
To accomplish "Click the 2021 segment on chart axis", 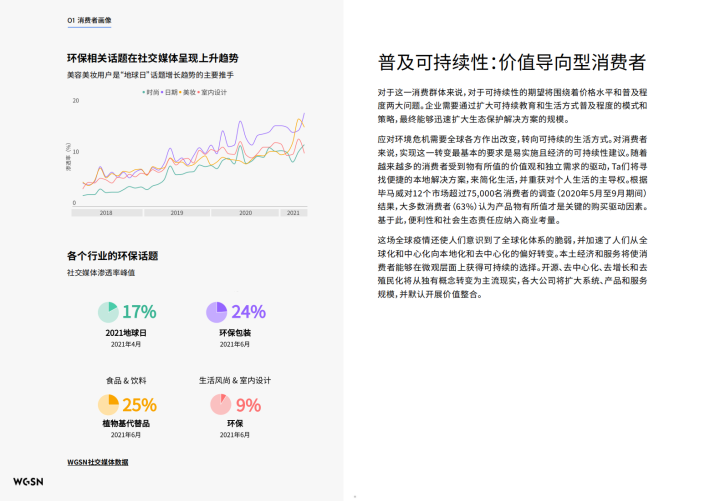I will (x=292, y=213).
